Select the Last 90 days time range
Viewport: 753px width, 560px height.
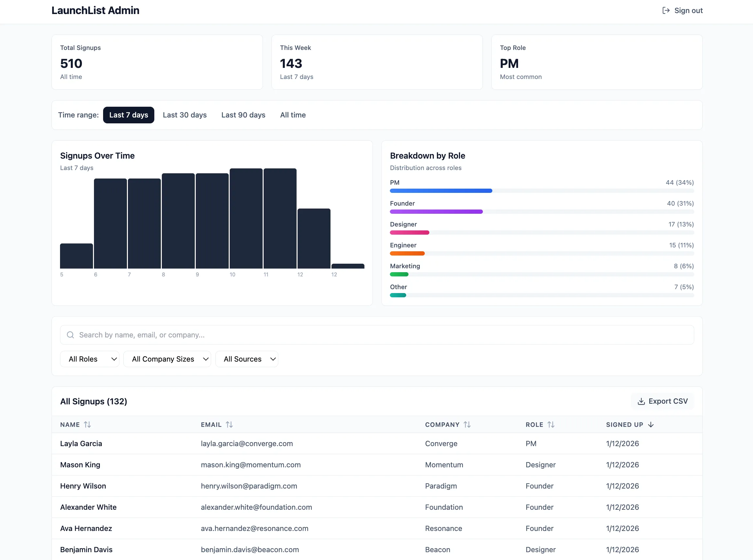point(243,115)
